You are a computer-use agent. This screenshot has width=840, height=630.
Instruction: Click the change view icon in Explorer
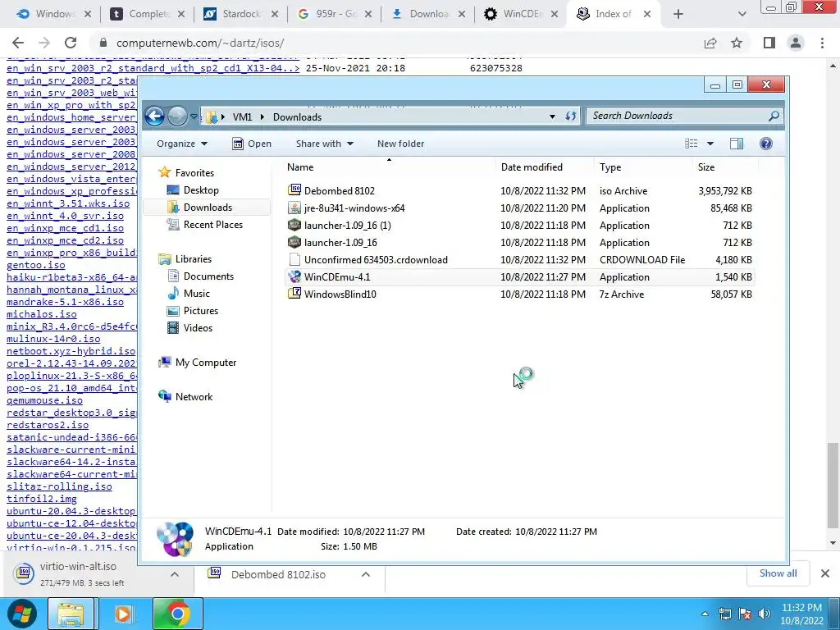691,144
